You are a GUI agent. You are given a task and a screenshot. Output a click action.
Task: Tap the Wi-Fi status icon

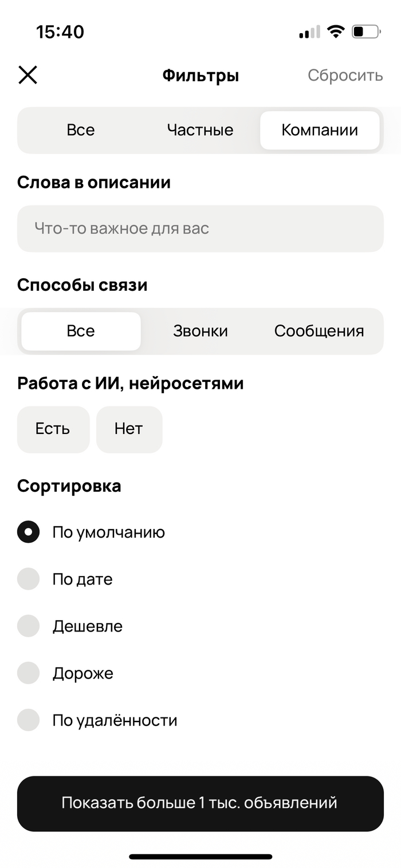coord(336,31)
